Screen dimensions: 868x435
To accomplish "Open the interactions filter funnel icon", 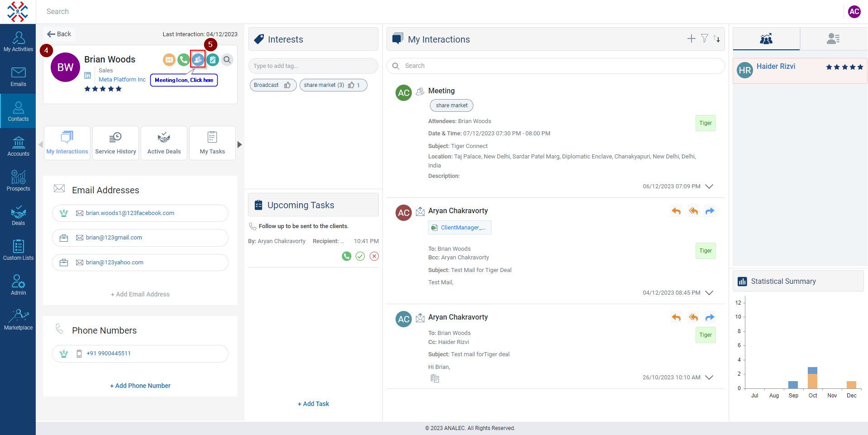I will tap(705, 38).
